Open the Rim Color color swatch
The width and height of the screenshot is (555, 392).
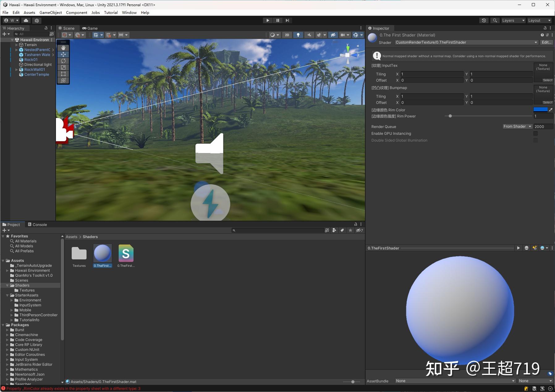coord(541,109)
